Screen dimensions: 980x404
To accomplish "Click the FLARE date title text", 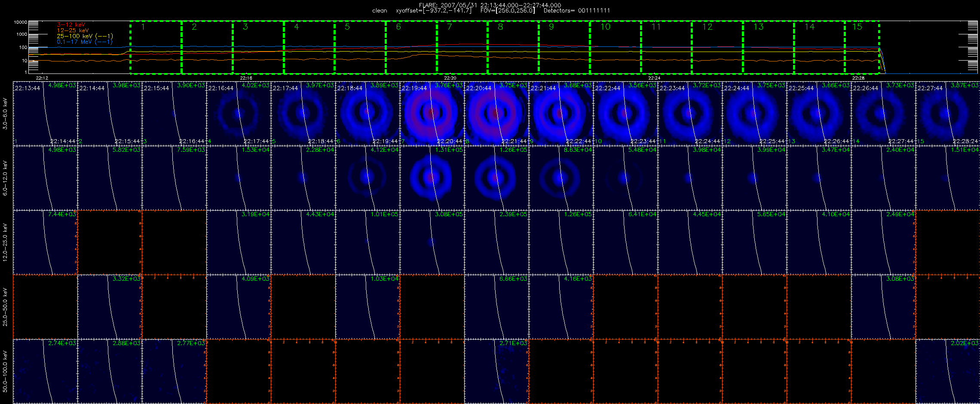I will pos(490,5).
